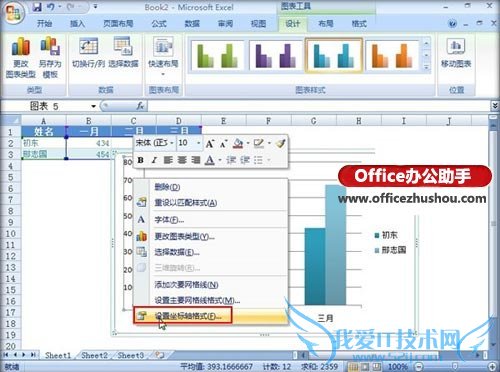This screenshot has height=372, width=500.
Task: Open font color dropdown arrow
Action: (x=220, y=160)
